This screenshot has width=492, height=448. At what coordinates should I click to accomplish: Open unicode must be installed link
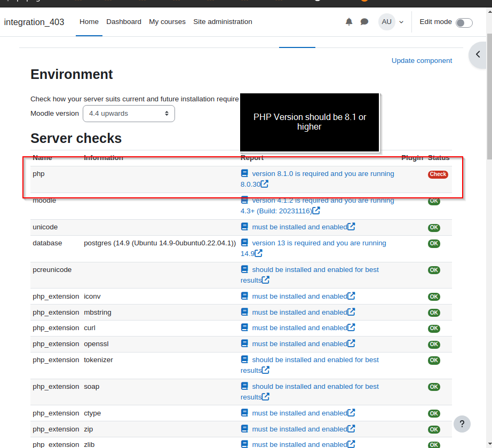pyautogui.click(x=299, y=227)
